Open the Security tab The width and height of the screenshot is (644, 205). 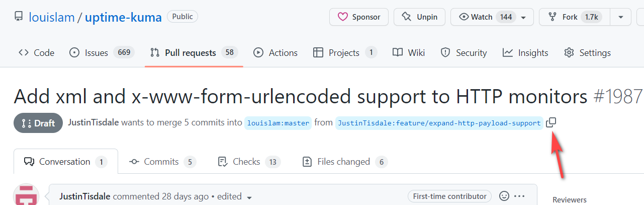464,53
